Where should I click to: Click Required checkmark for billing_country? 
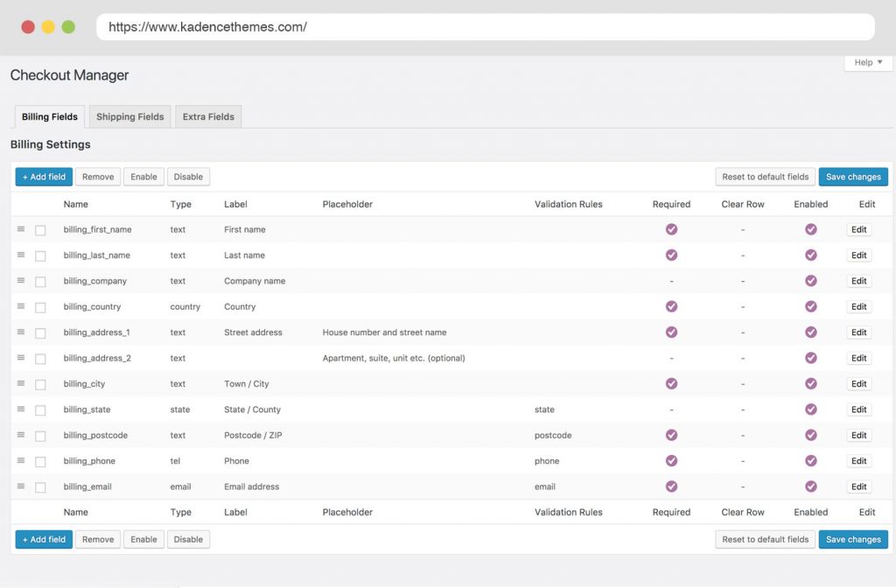click(671, 306)
